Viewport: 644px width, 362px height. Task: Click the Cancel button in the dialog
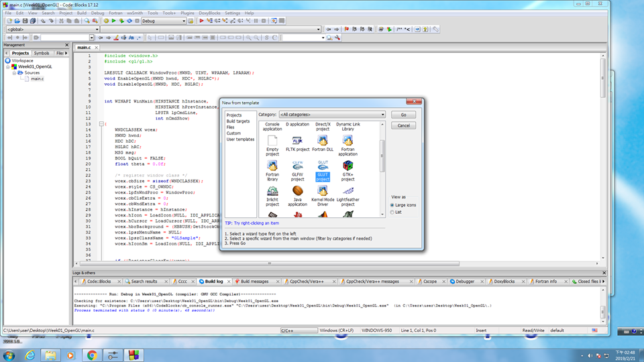[403, 125]
